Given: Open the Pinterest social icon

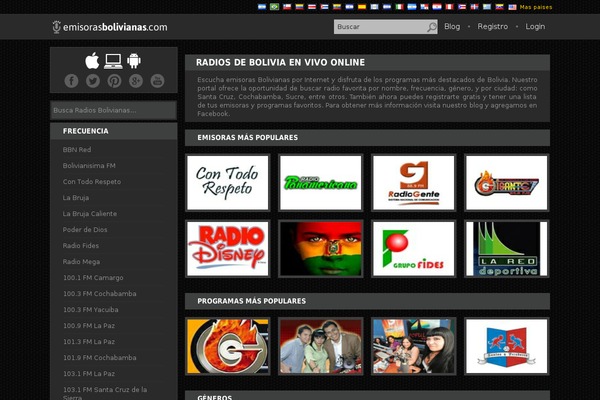Looking at the screenshot, I should pyautogui.click(x=114, y=81).
